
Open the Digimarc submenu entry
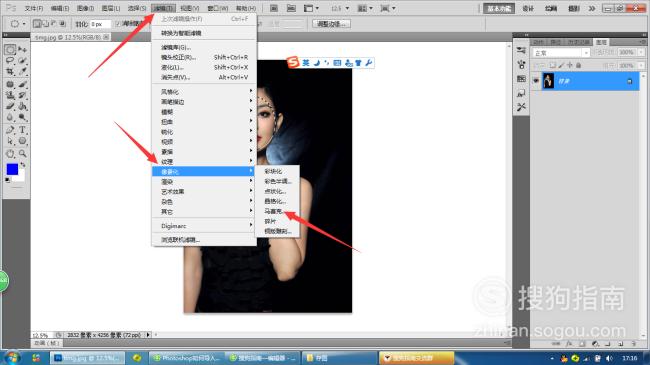pyautogui.click(x=204, y=226)
